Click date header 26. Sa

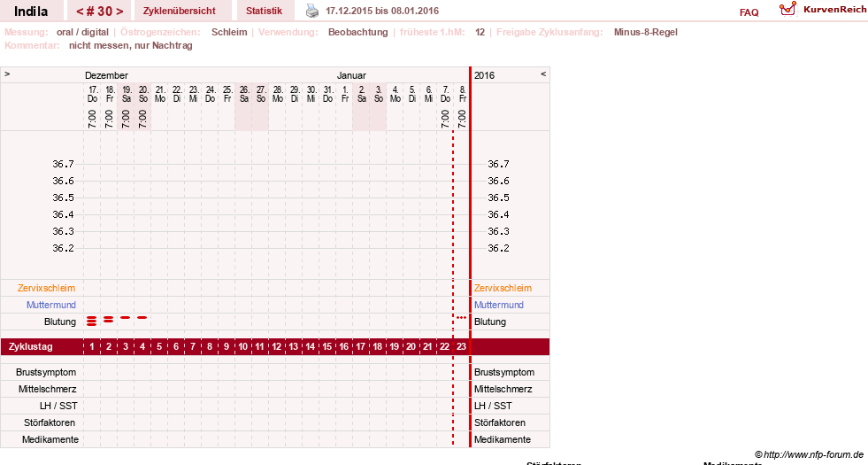coord(244,94)
